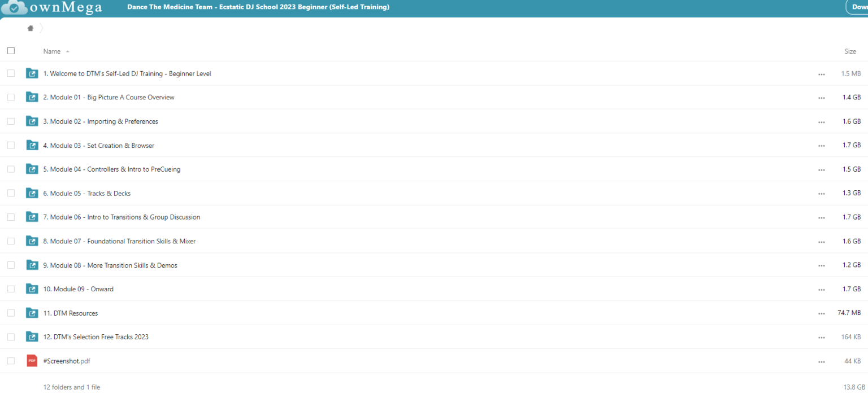The width and height of the screenshot is (868, 402).
Task: Open folder icon for Module 06 Intro to Transitions
Action: pyautogui.click(x=32, y=217)
